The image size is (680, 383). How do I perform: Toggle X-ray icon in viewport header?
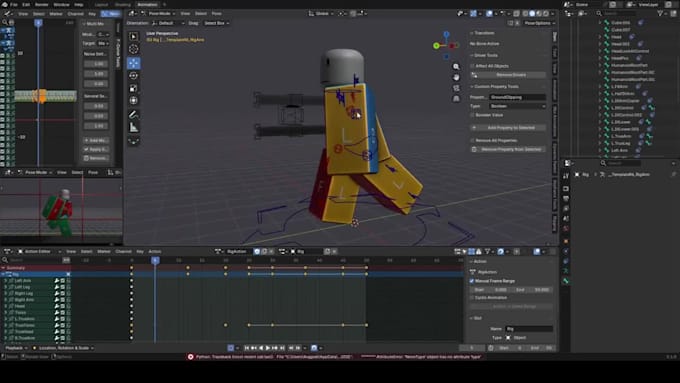click(516, 14)
